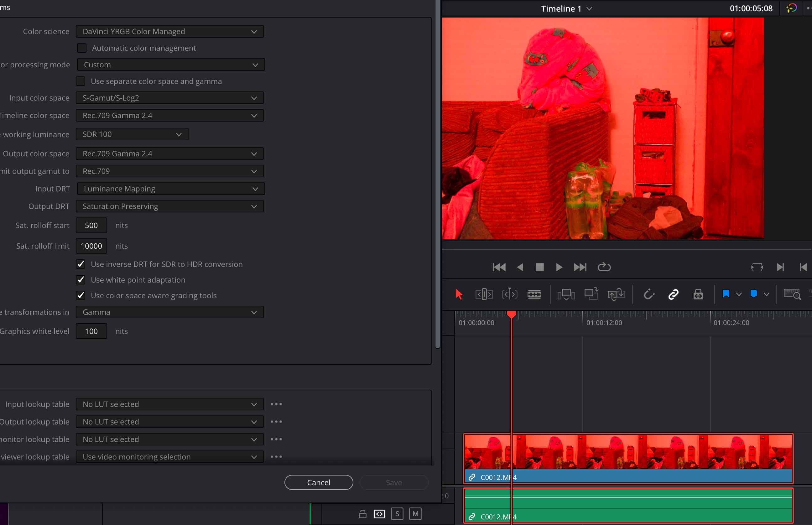Click the timeline zoom detail icon
Viewport: 812px width, 525px height.
[792, 294]
